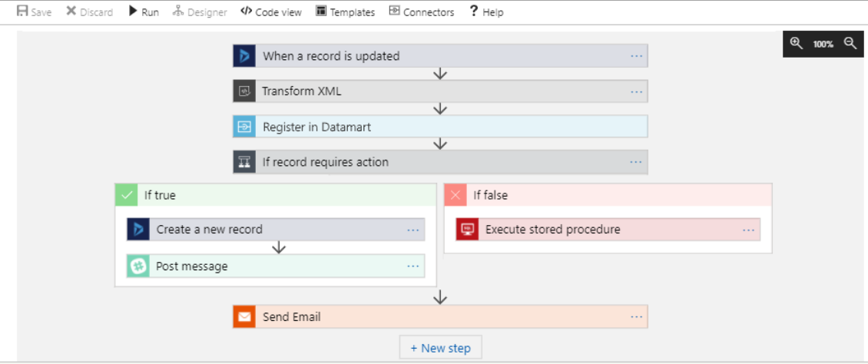Click the condition icon on 'If record requires action'

pyautogui.click(x=244, y=162)
